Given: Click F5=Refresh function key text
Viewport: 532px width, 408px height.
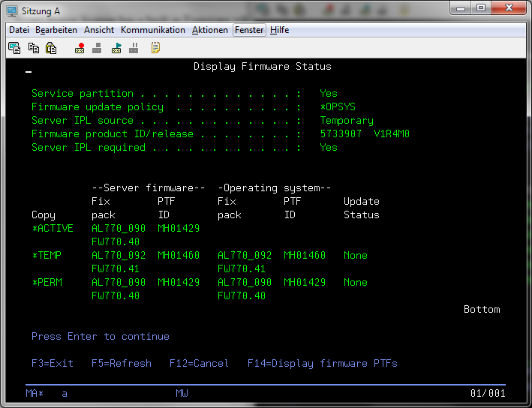Looking at the screenshot, I should [122, 364].
